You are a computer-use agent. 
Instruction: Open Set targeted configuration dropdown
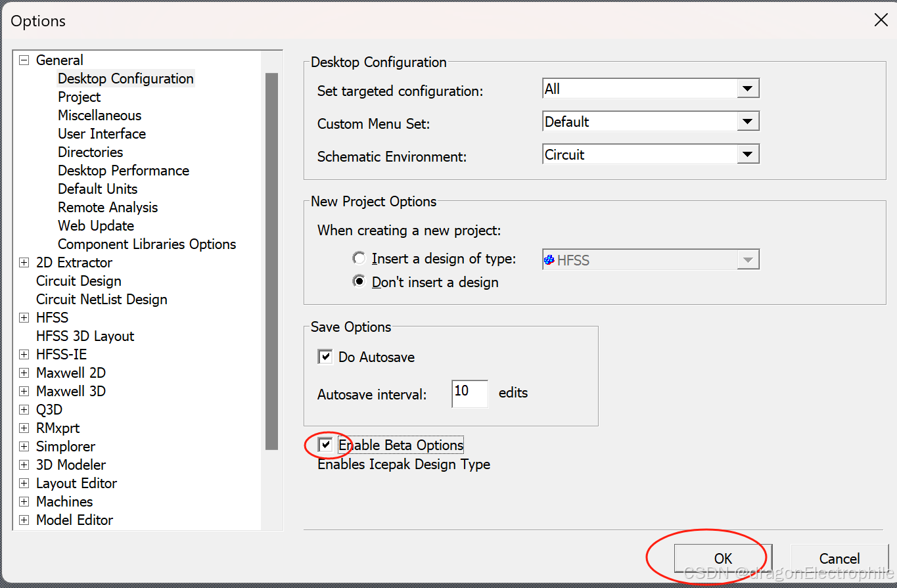[747, 89]
